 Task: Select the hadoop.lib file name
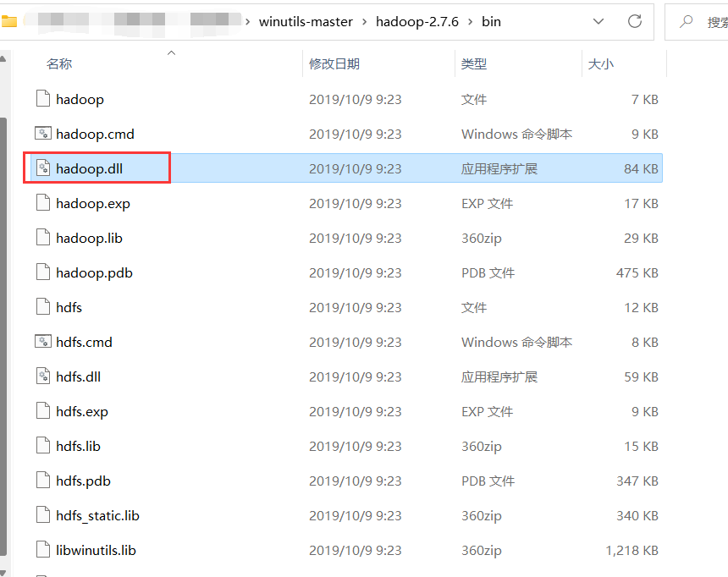click(89, 238)
